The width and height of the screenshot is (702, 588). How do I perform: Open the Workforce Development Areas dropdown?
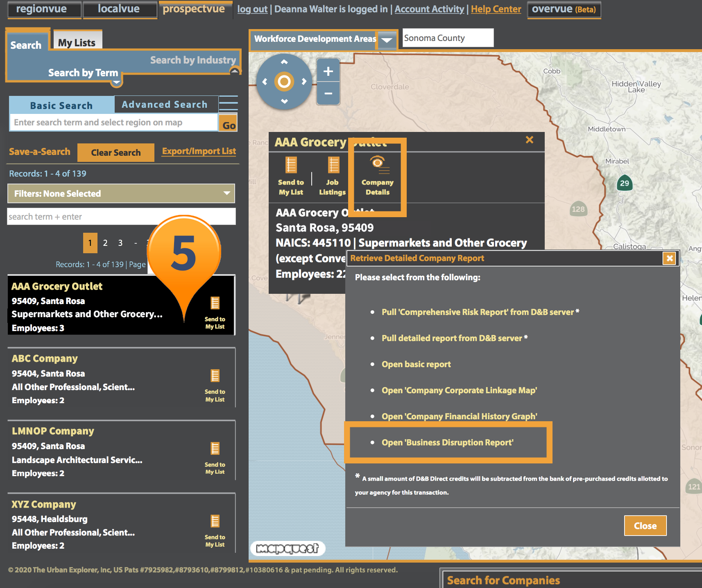pos(387,40)
